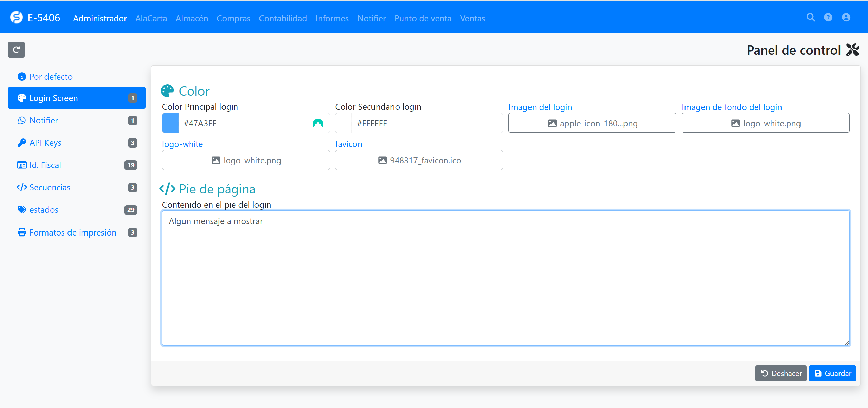
Task: Click the textarea resize handle corner
Action: click(x=847, y=343)
